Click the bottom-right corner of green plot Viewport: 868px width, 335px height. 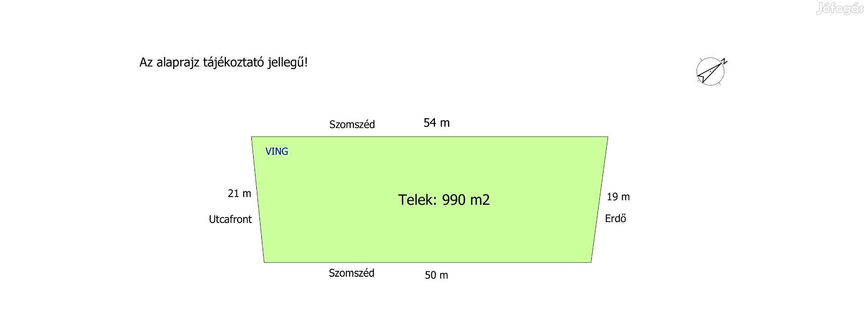(591, 262)
